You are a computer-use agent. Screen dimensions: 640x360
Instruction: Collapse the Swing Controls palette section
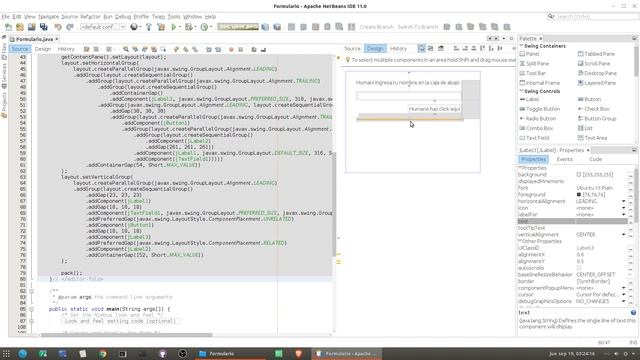521,91
